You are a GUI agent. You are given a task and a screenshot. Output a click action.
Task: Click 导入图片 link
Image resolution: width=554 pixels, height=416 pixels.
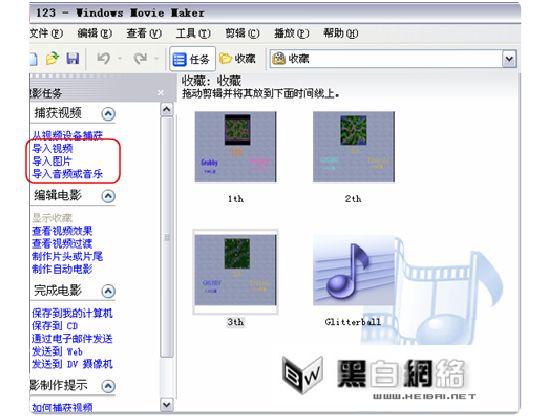(52, 161)
